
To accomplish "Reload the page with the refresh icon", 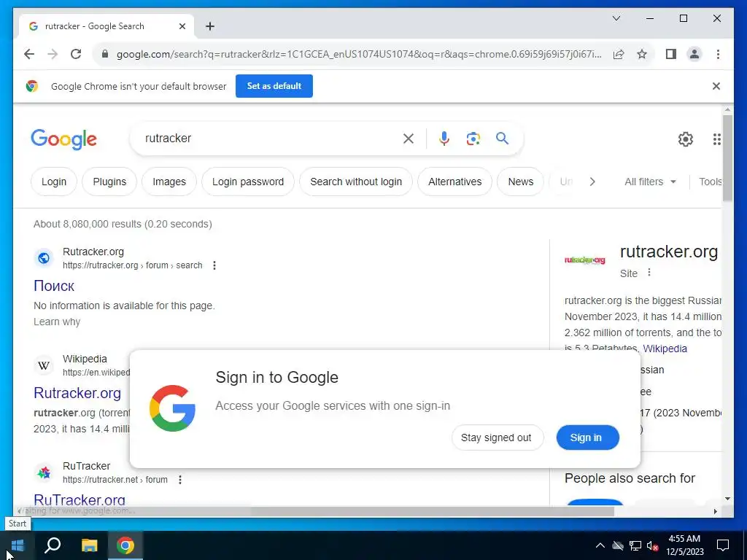I will 76,54.
